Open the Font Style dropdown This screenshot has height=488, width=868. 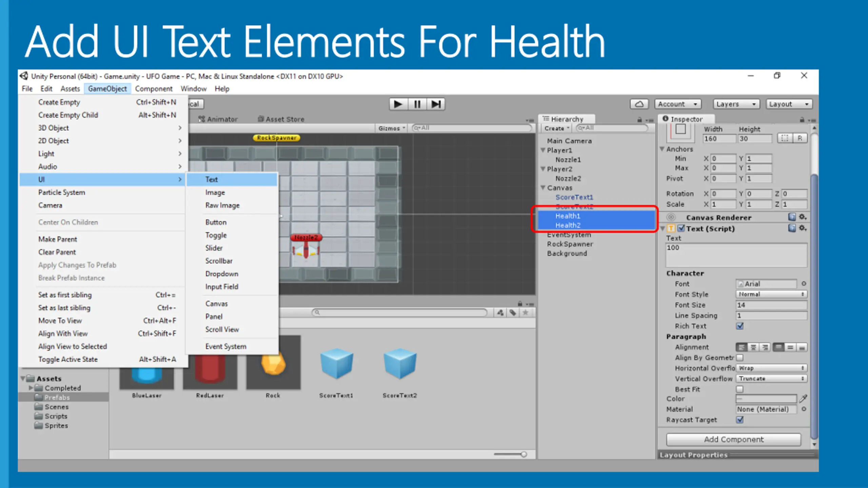point(771,294)
